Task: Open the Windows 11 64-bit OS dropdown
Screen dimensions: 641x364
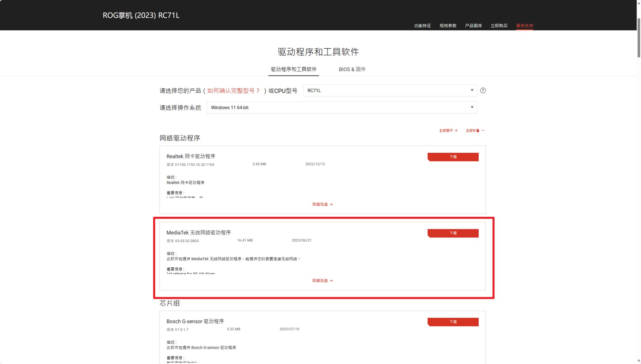Action: (x=342, y=108)
